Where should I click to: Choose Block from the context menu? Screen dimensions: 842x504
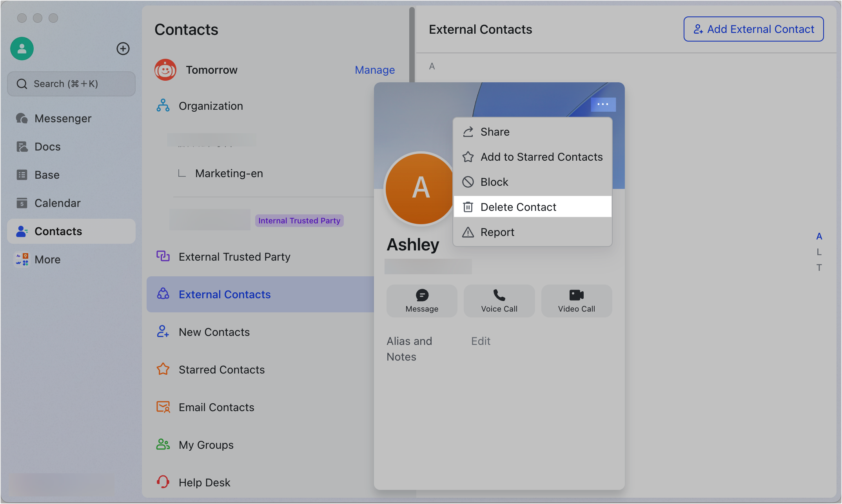[494, 181]
